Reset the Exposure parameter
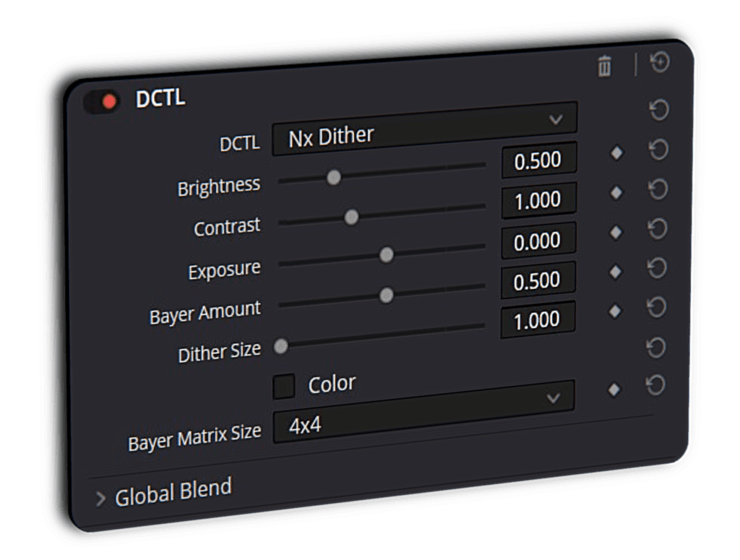Image resolution: width=740 pixels, height=560 pixels. [658, 228]
